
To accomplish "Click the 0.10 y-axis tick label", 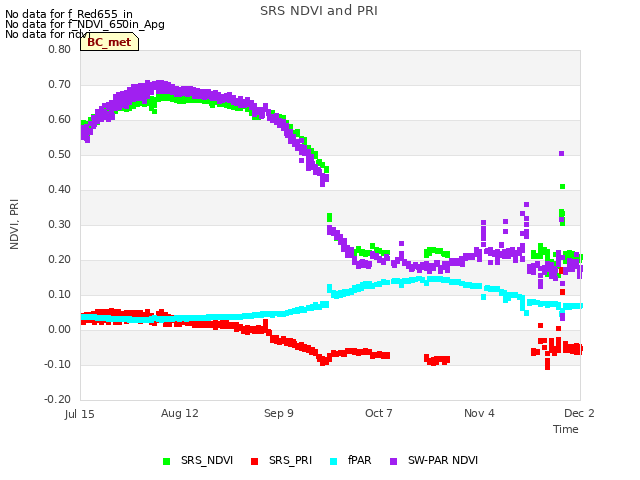I will [x=60, y=294].
